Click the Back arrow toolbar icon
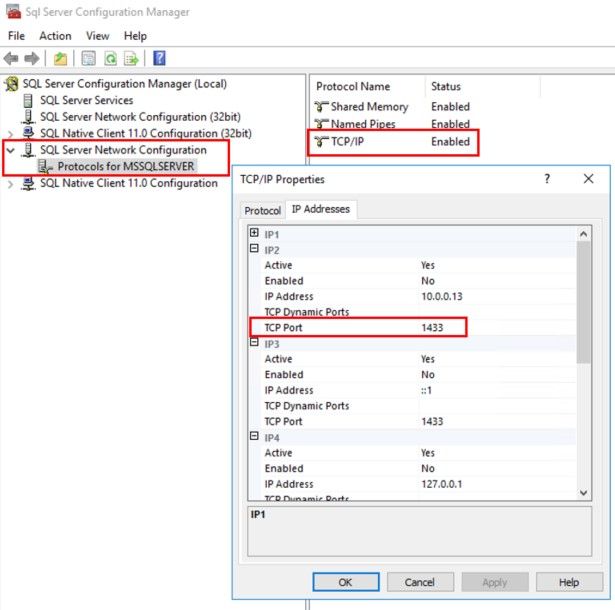Screen dimensions: 615x610 coord(11,59)
